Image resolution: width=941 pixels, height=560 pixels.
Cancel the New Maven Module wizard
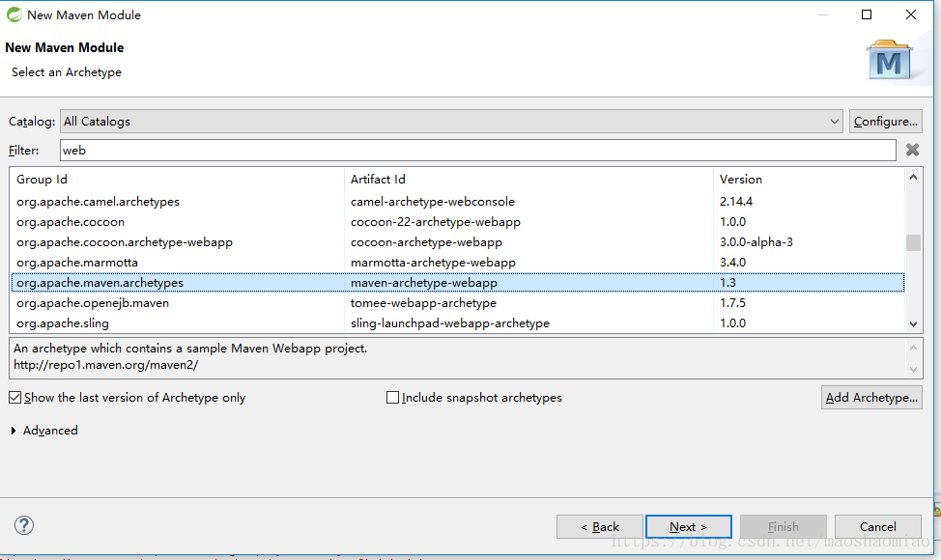[x=878, y=526]
